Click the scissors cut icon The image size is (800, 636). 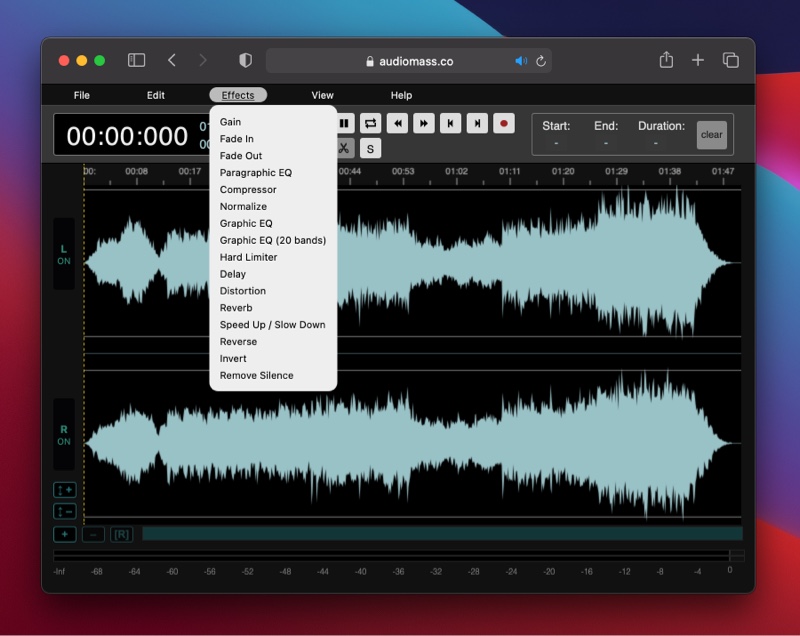tap(344, 148)
